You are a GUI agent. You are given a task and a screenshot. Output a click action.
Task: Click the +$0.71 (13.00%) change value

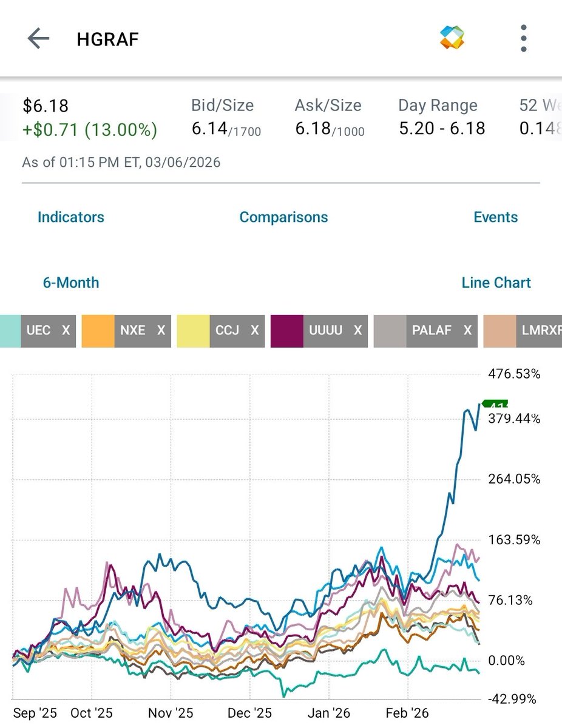[x=90, y=129]
